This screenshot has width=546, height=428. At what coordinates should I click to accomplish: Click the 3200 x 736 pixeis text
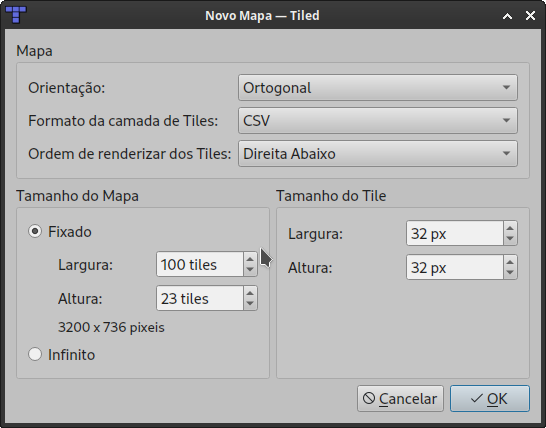point(111,327)
